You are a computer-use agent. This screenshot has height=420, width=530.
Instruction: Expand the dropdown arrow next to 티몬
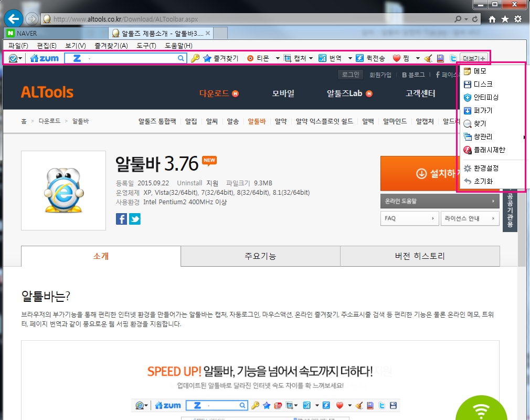pyautogui.click(x=278, y=58)
